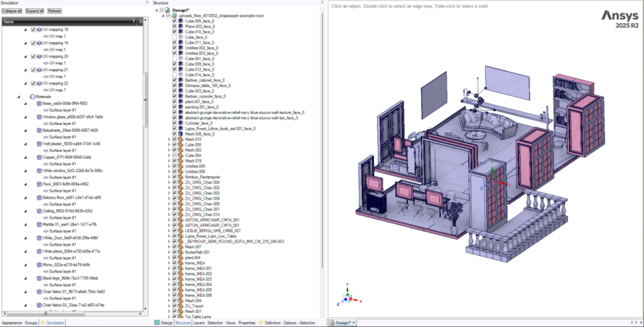Screen dimensions: 644x327
Task: Check the Cube_face_0 visibility checkbox
Action: tap(175, 37)
